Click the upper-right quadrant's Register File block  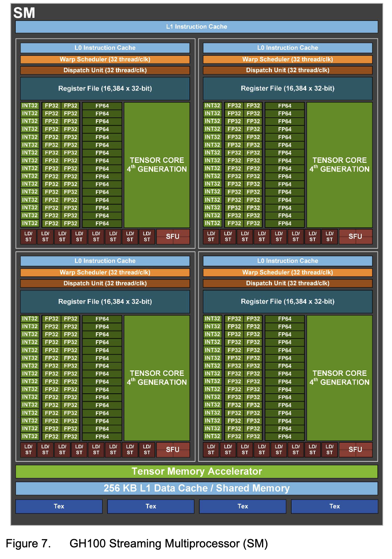tap(287, 88)
